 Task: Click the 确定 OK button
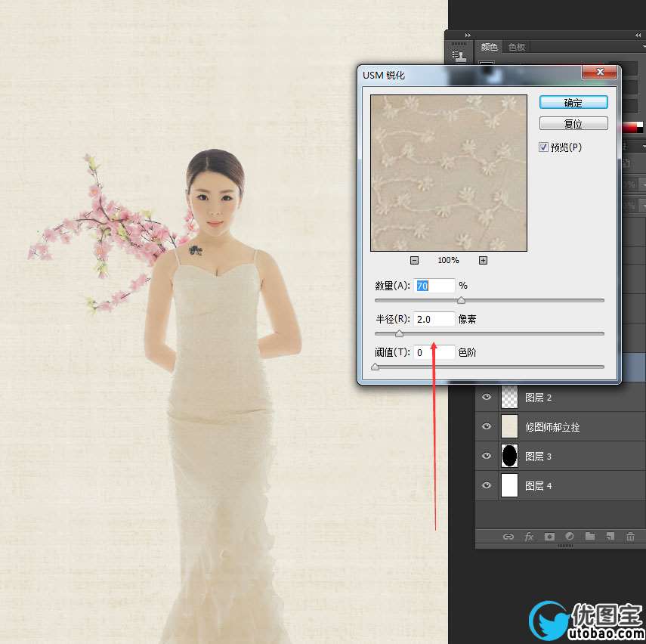click(573, 102)
